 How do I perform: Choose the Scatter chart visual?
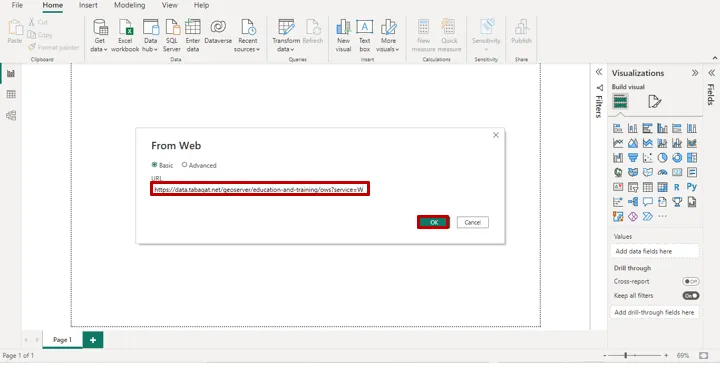(647, 158)
